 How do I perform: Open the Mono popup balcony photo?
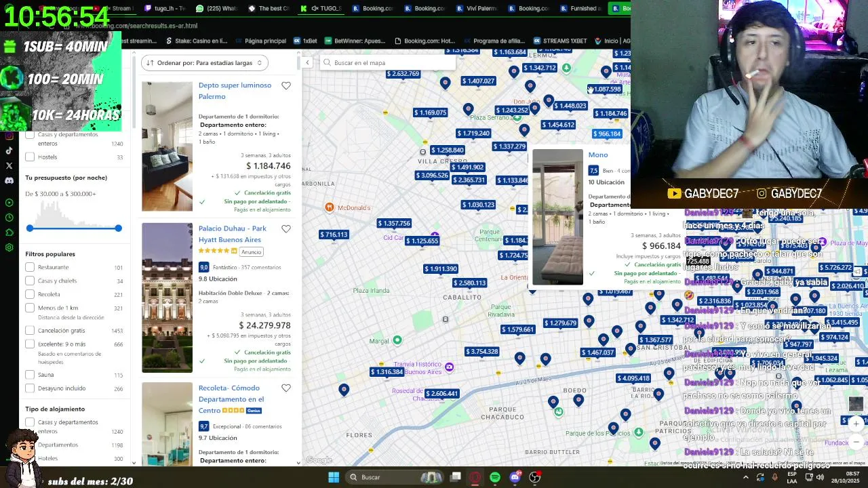coord(557,217)
